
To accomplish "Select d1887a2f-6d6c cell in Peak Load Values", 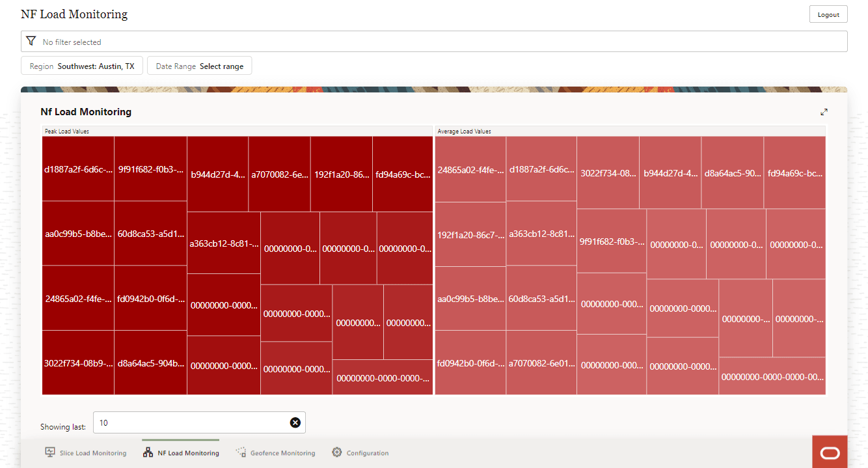I will coord(78,169).
